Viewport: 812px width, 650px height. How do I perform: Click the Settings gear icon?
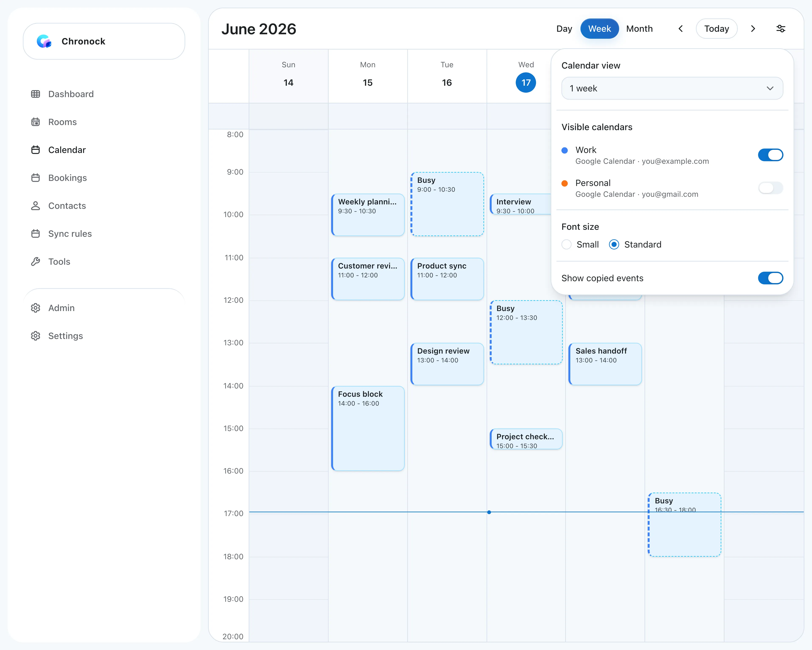[x=35, y=335]
